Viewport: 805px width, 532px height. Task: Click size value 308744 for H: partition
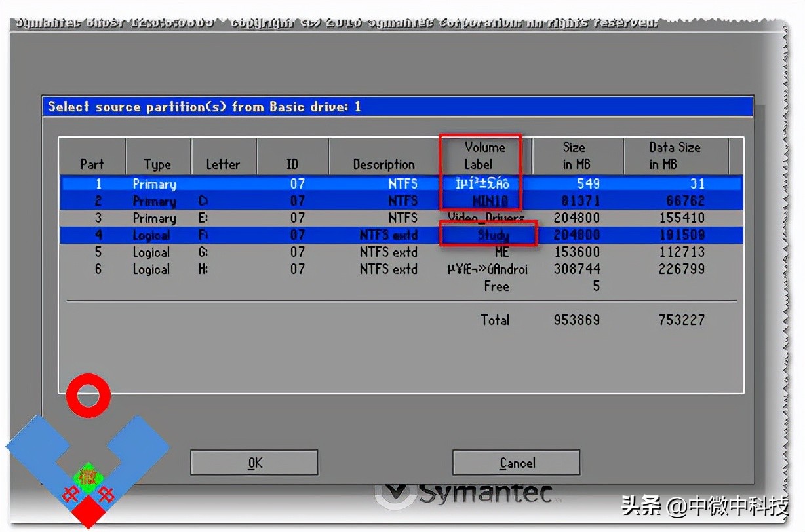pos(577,269)
